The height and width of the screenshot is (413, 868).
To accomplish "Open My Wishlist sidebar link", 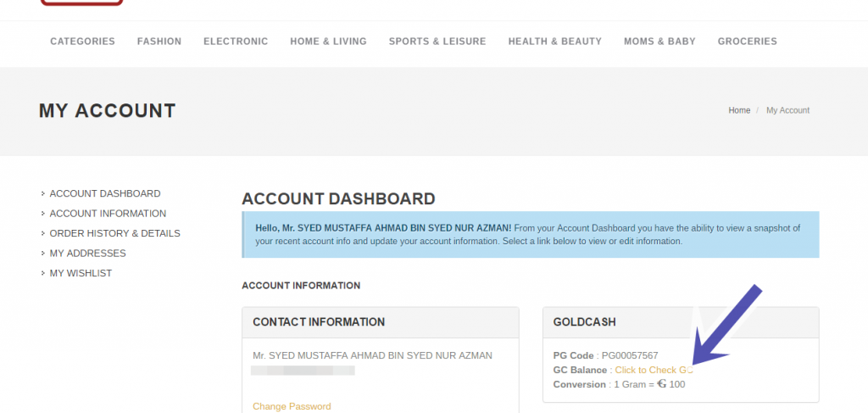I will click(81, 273).
